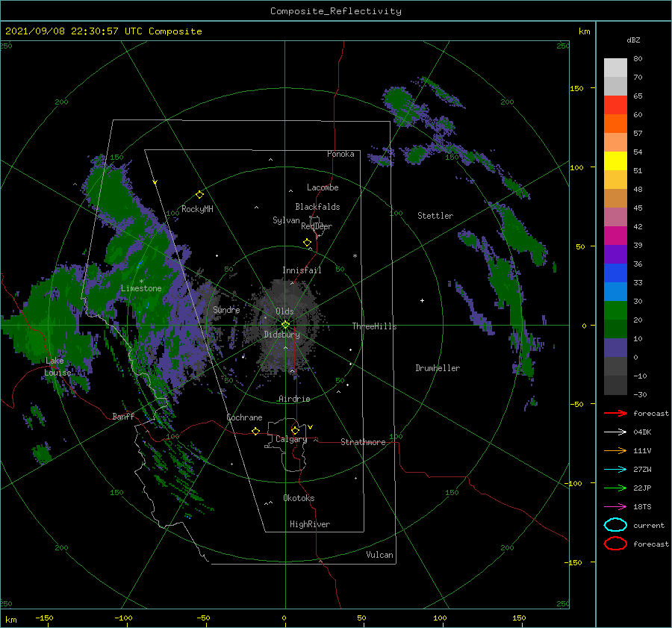Click the white 04DK arrow icon
The image size is (672, 628).
[x=615, y=432]
